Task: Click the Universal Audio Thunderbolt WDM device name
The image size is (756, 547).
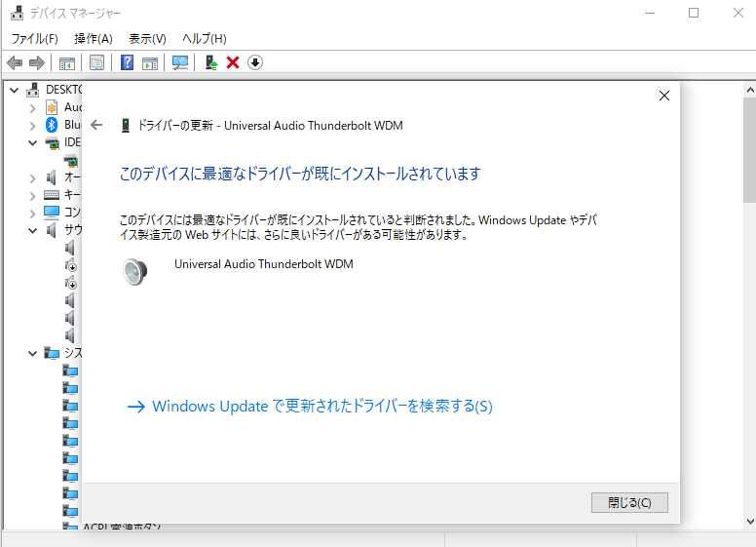Action: pos(264,264)
